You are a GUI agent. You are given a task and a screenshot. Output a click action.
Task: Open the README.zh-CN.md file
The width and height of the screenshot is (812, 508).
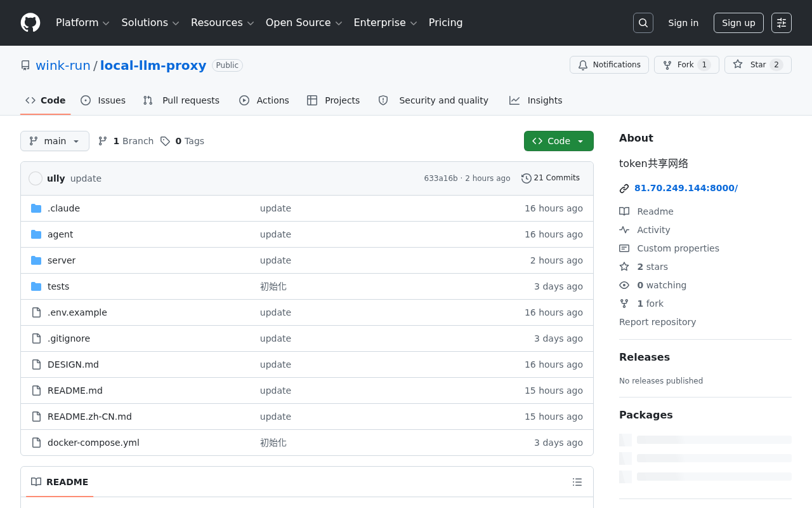coord(89,417)
